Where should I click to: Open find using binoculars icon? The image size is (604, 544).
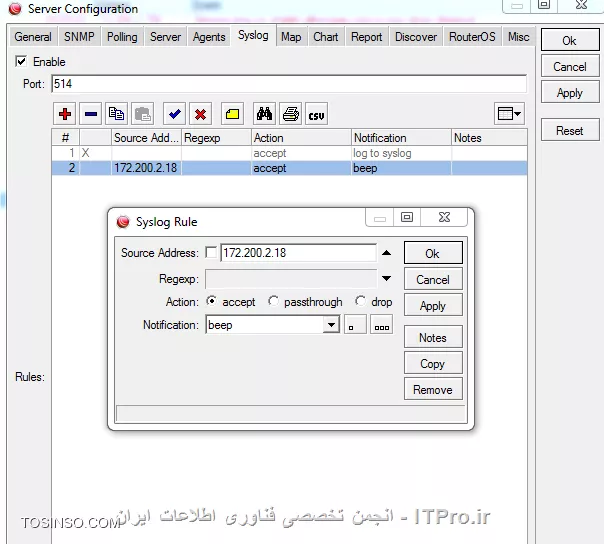(x=264, y=114)
